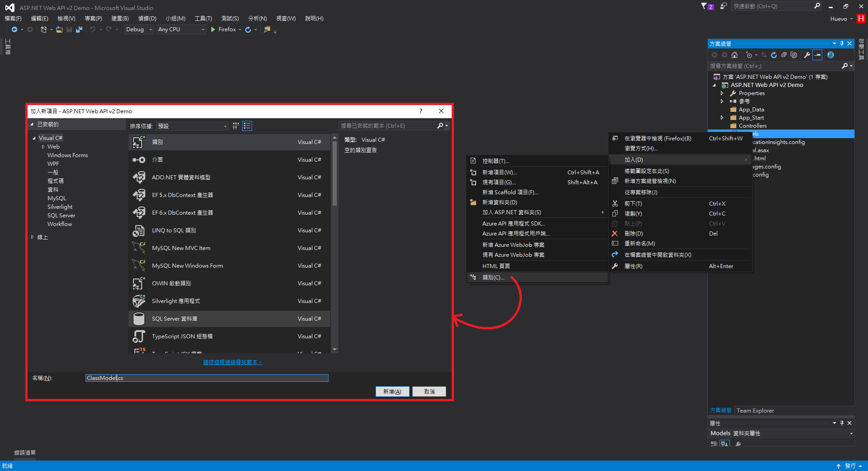Switch to the Team Explorer tab
The image size is (868, 471).
755,410
